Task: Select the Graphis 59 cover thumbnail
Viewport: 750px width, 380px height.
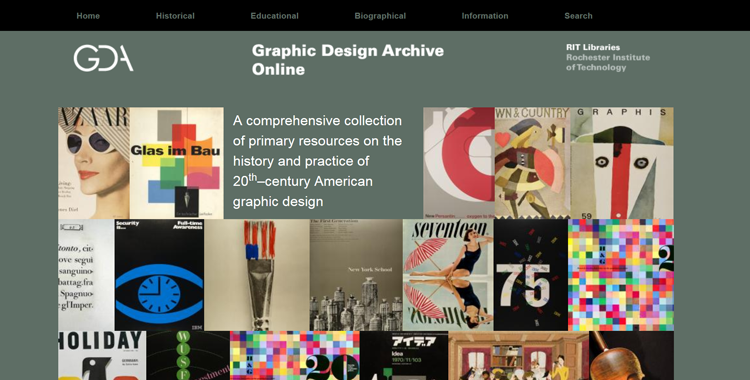Action: (x=622, y=163)
